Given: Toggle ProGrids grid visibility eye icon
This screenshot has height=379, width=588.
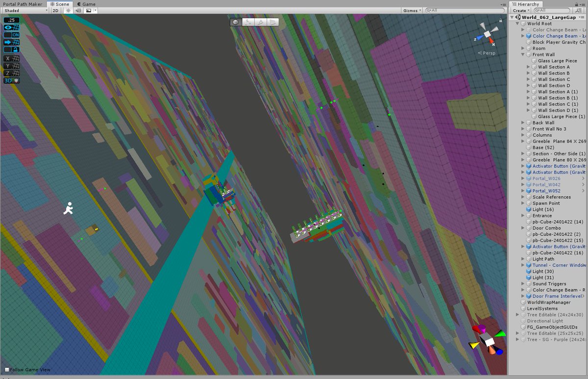Looking at the screenshot, I should click(12, 27).
